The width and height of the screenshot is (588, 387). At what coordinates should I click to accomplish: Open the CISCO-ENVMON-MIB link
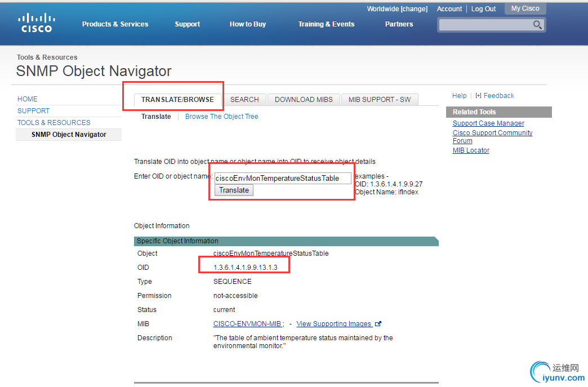coord(247,323)
